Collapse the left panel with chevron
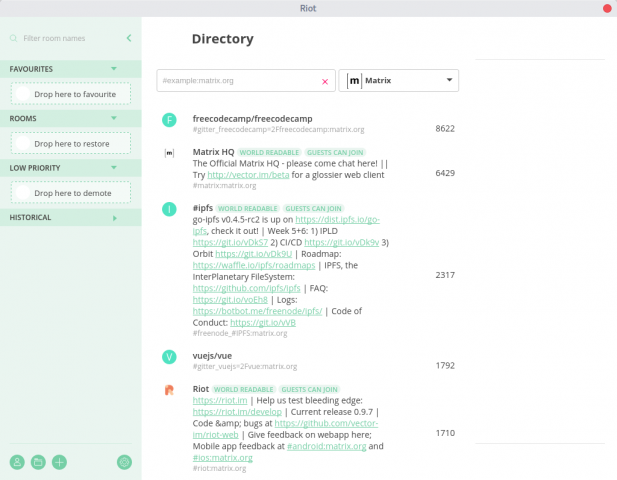This screenshot has height=480, width=617. (x=129, y=38)
